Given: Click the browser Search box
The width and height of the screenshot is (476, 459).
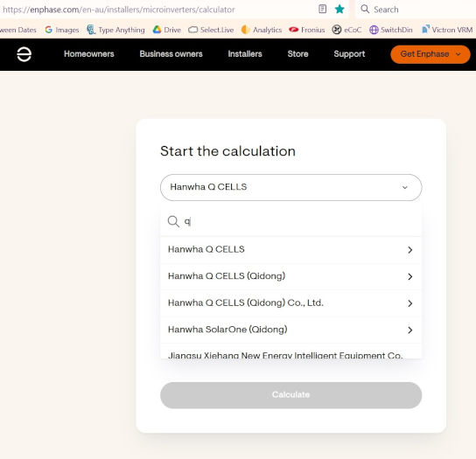Looking at the screenshot, I should pos(416,10).
